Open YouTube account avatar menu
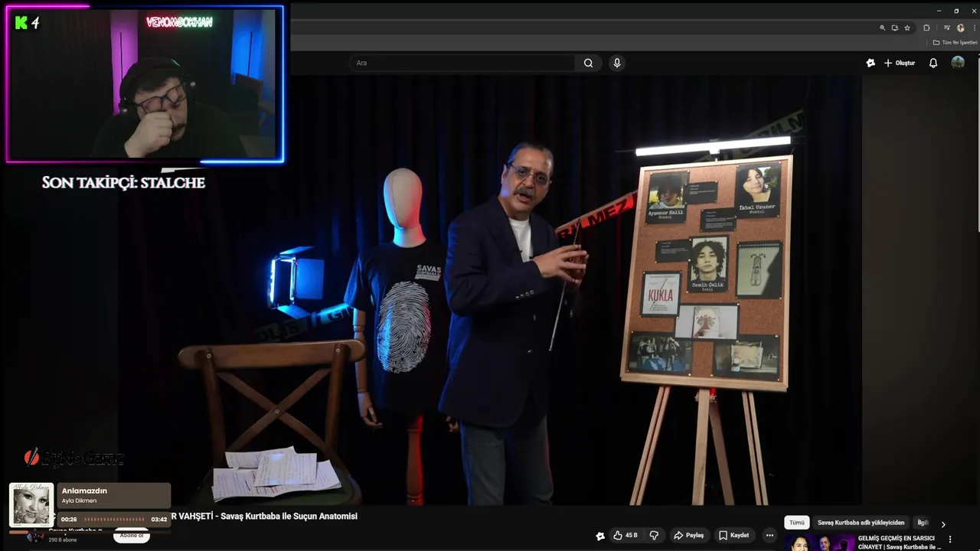This screenshot has height=551, width=980. pyautogui.click(x=958, y=63)
